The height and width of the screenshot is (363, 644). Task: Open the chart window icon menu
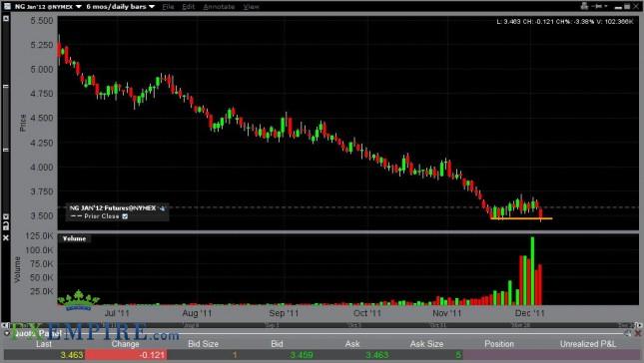(x=7, y=6)
